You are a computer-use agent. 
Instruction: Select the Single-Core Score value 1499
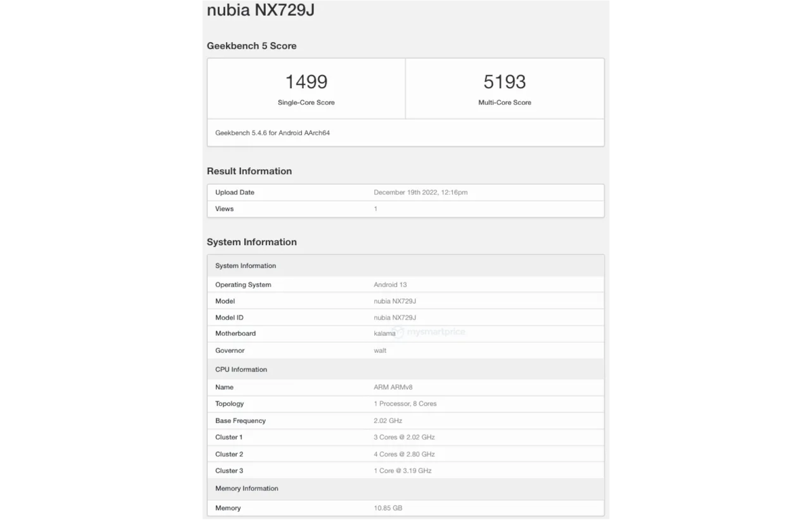[x=306, y=81]
